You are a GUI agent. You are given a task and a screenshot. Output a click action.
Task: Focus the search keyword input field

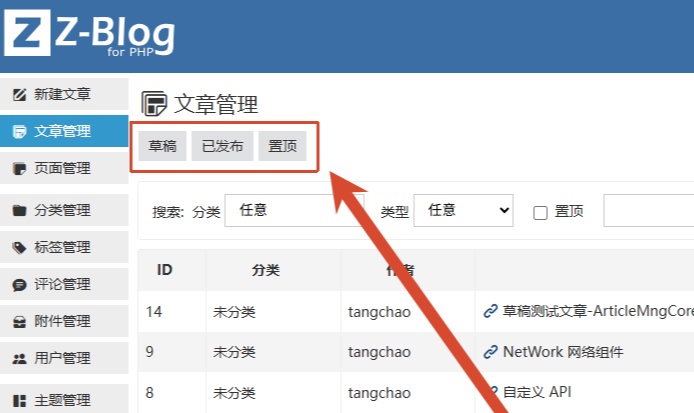pyautogui.click(x=648, y=210)
